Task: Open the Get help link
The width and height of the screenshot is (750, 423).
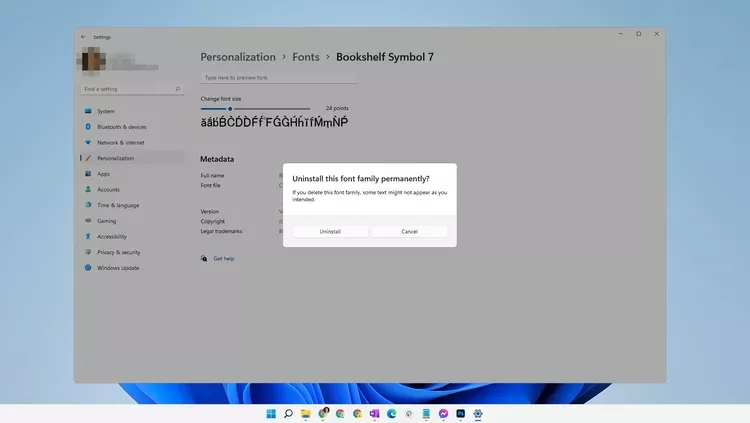Action: (223, 258)
